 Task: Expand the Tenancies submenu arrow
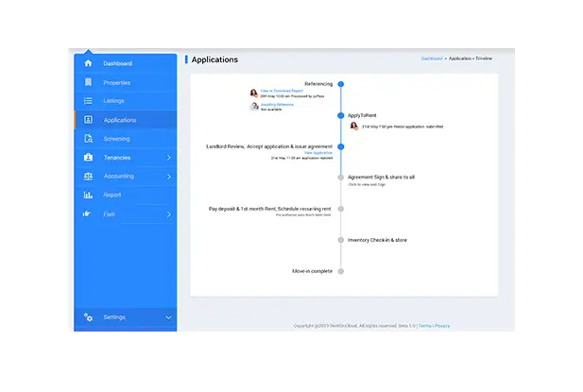[168, 157]
